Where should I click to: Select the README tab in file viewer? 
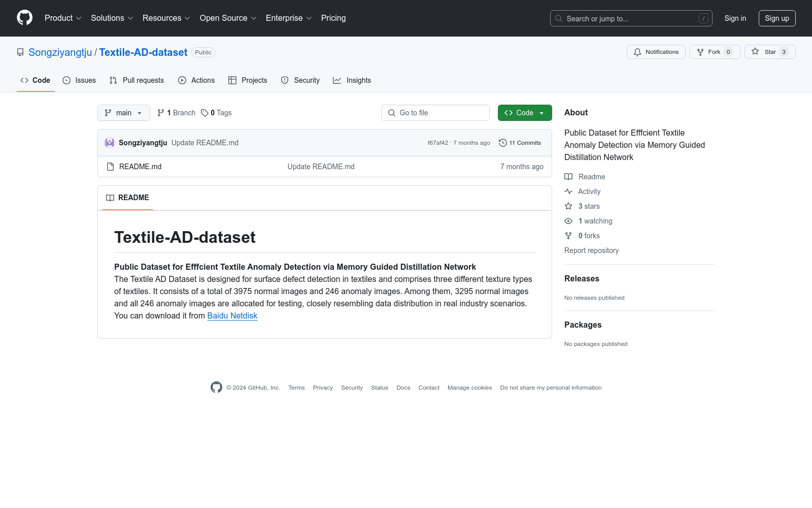pos(127,198)
